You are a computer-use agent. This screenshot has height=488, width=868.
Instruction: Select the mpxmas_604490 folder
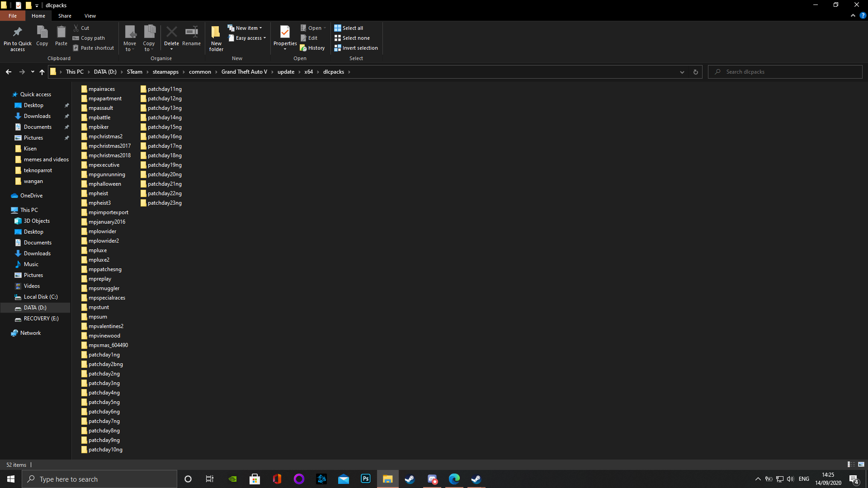click(x=104, y=345)
